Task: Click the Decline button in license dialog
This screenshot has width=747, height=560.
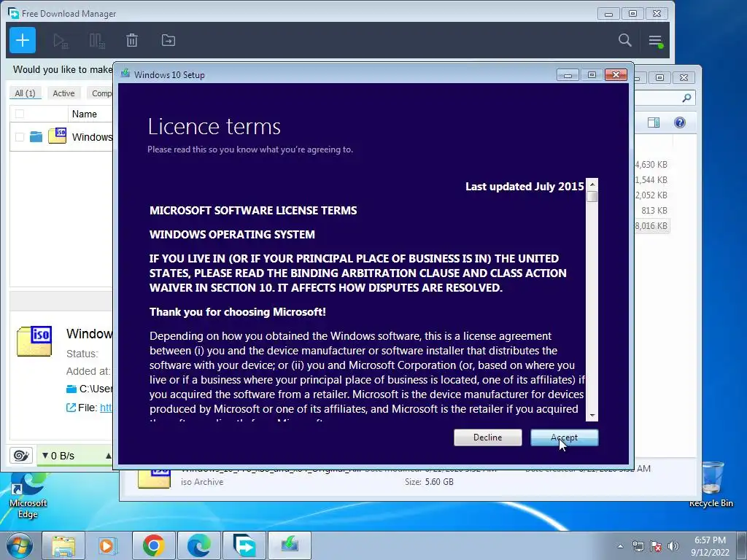Action: (487, 437)
